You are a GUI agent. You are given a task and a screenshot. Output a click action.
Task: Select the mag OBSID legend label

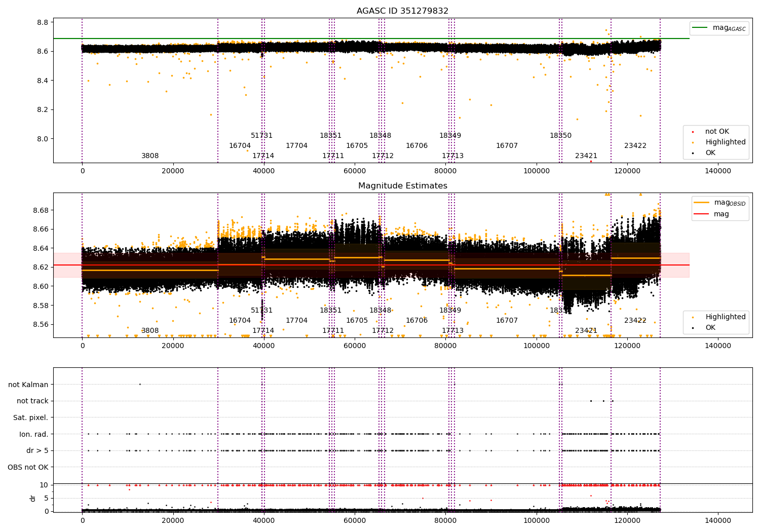(730, 203)
